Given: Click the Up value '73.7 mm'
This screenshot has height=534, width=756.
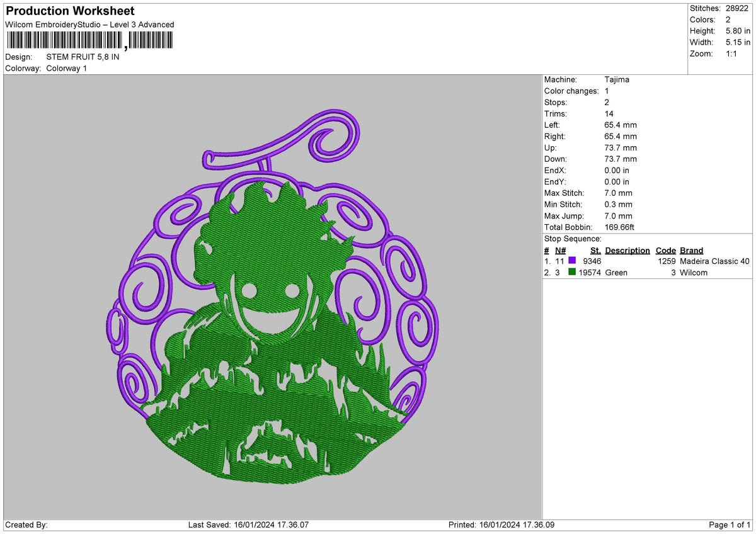Looking at the screenshot, I should tap(621, 147).
